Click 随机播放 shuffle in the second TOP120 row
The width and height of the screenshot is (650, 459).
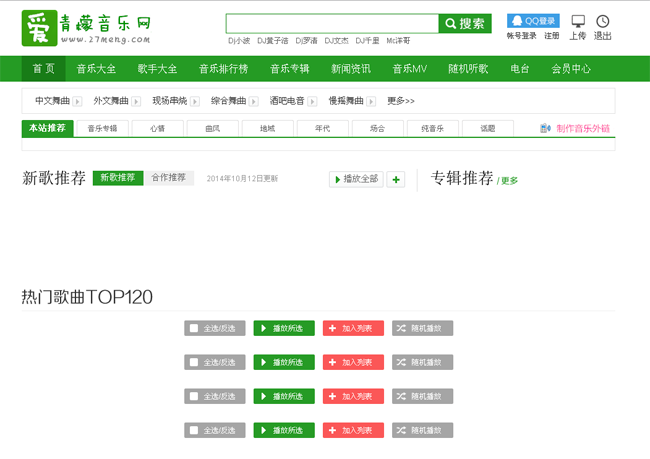pos(422,362)
